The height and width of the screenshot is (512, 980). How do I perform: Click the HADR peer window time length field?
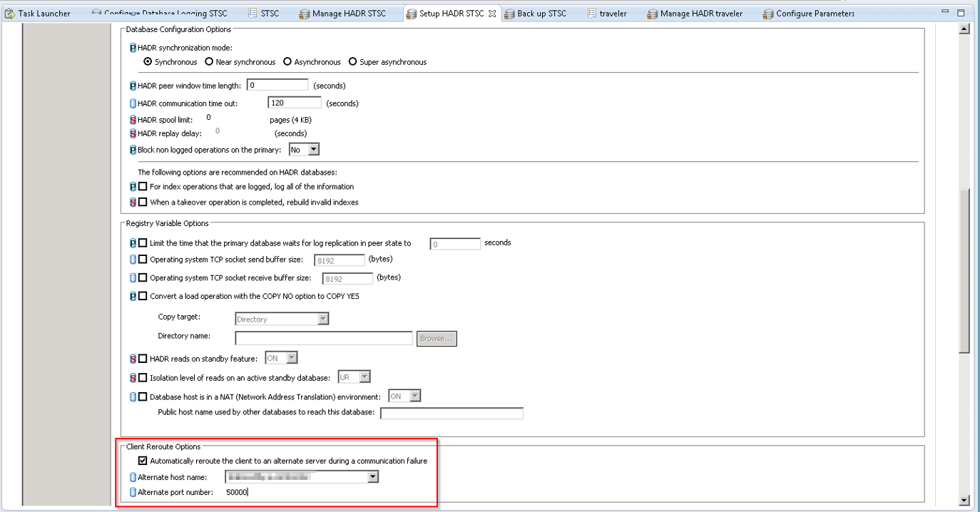click(x=277, y=86)
